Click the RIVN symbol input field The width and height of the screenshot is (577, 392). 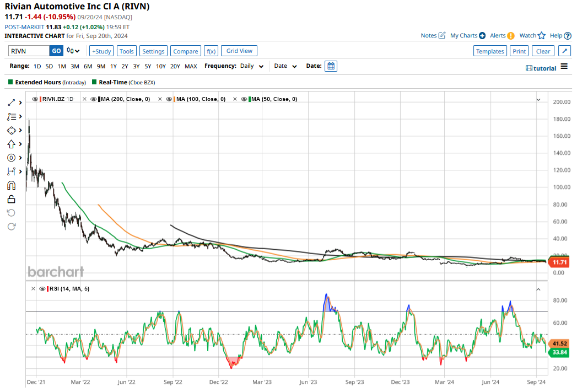(x=29, y=51)
